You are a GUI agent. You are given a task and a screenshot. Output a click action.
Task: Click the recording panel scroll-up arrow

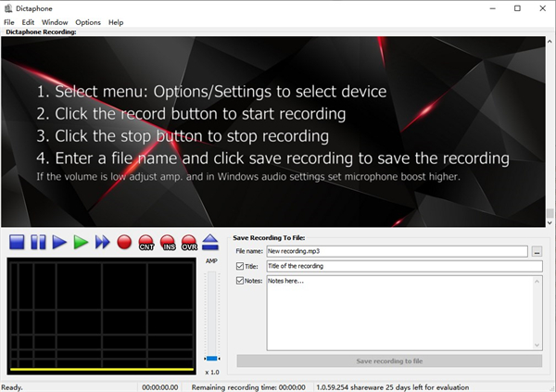click(x=550, y=41)
